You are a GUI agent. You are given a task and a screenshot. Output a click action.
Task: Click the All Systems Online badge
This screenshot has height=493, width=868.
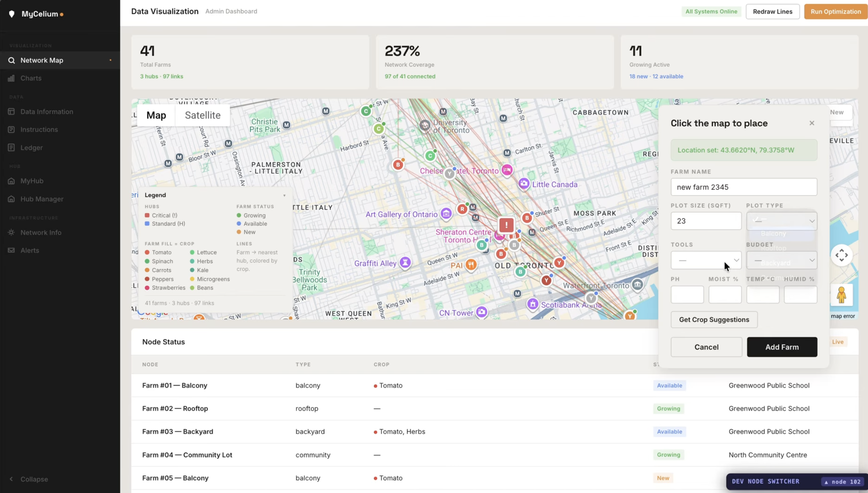tap(711, 11)
